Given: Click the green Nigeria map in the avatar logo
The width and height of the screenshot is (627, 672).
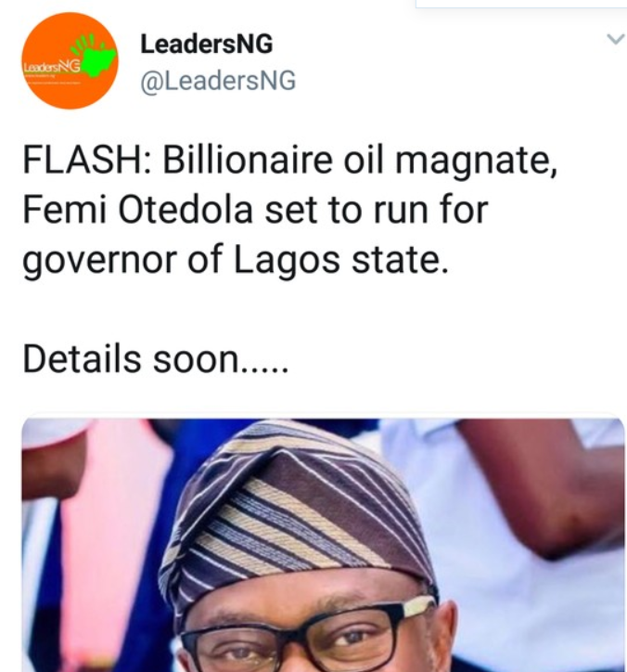Looking at the screenshot, I should click(99, 59).
